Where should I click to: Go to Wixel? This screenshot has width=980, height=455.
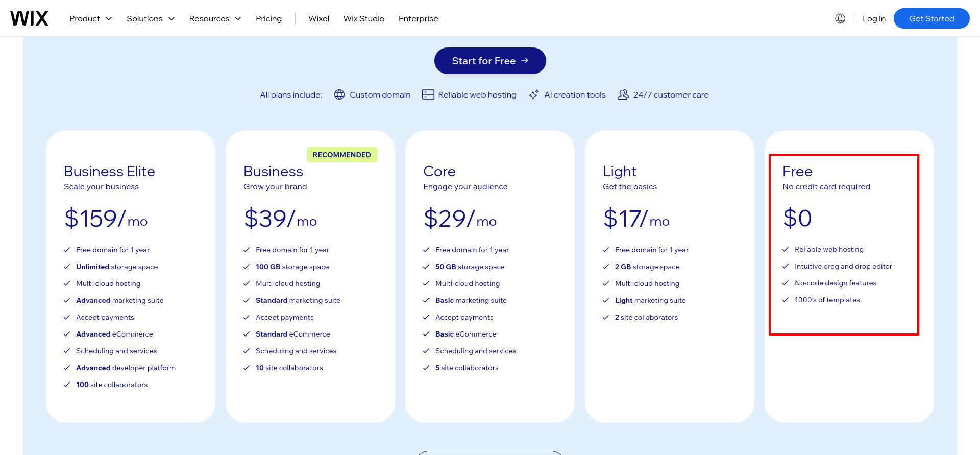click(x=318, y=18)
